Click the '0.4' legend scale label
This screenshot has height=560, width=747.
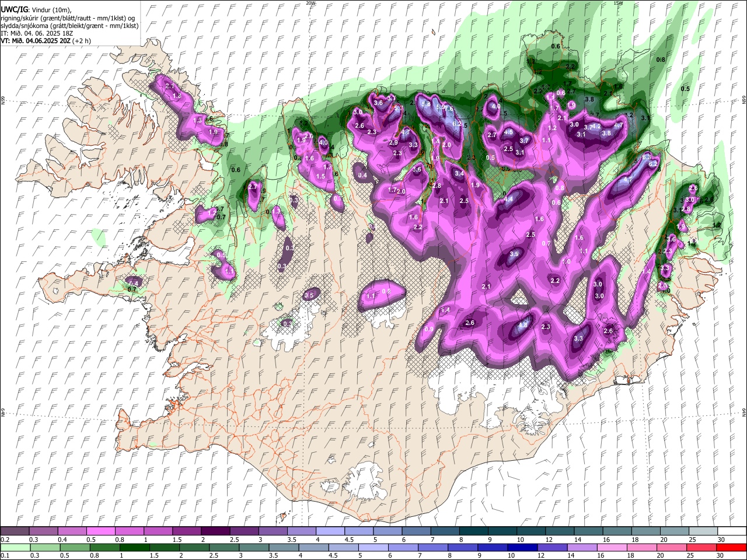[62, 540]
